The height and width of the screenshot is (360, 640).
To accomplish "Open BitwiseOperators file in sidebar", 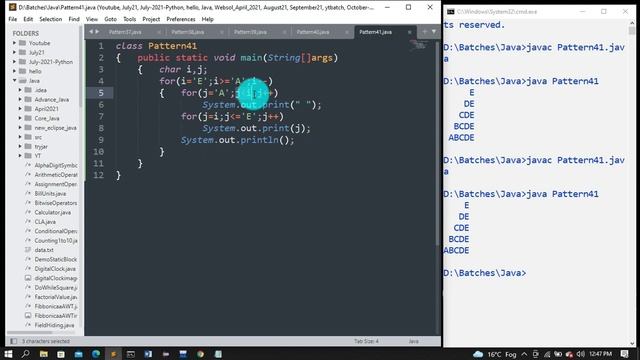I will 56,203.
